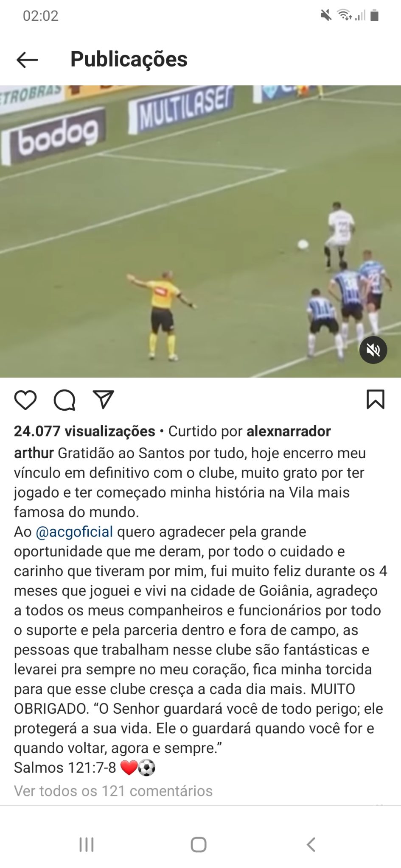Expand Ver todos os 121 comentários
The height and width of the screenshot is (868, 401).
pos(113,791)
